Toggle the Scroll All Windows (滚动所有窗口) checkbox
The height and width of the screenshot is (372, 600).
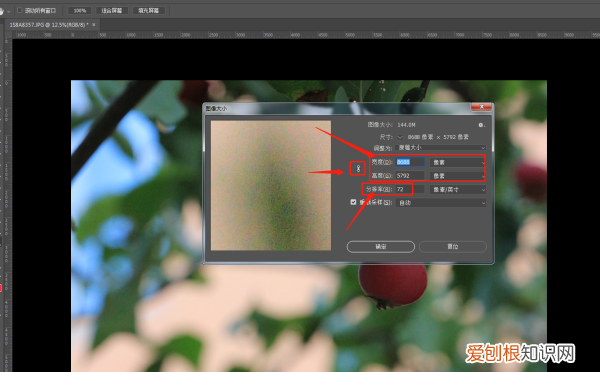tap(20, 10)
